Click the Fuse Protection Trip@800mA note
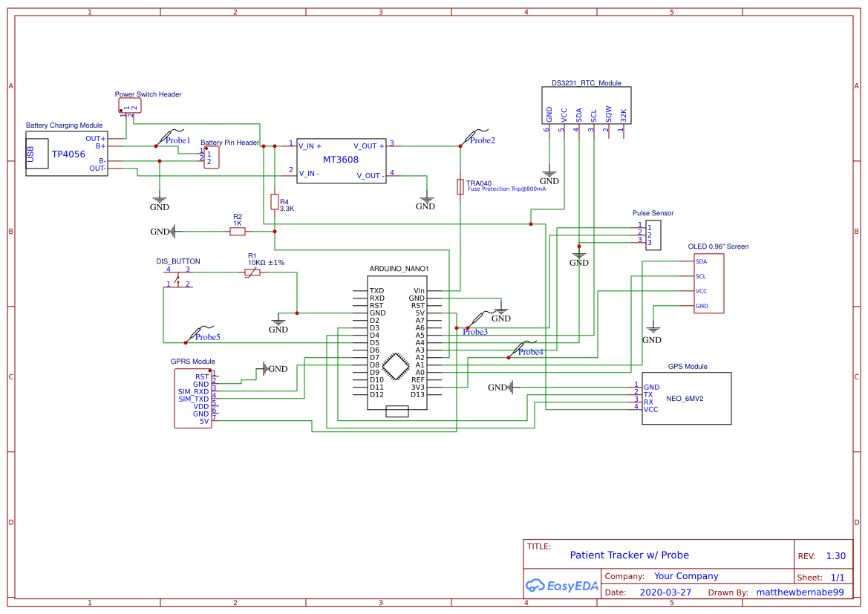868x614 pixels. click(506, 189)
